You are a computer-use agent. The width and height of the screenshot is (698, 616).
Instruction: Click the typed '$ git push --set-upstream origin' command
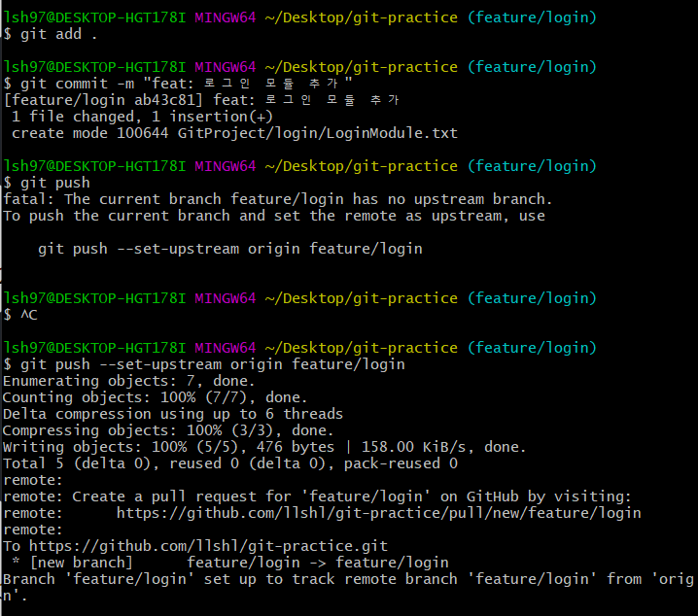[x=204, y=364]
